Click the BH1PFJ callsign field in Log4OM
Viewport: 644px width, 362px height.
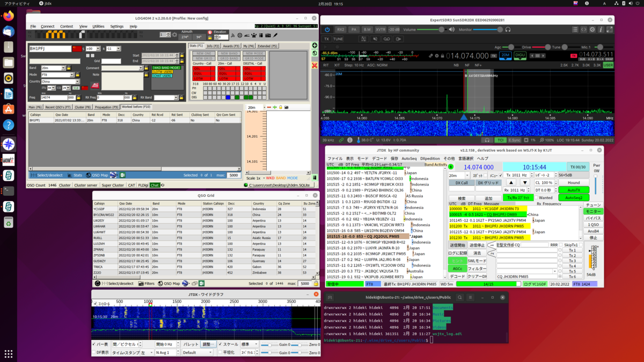click(x=50, y=49)
